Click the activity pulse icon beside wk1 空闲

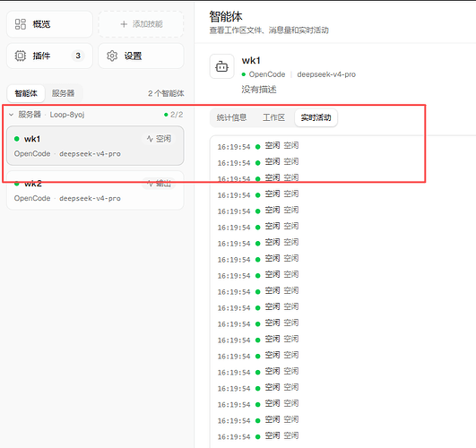(150, 139)
